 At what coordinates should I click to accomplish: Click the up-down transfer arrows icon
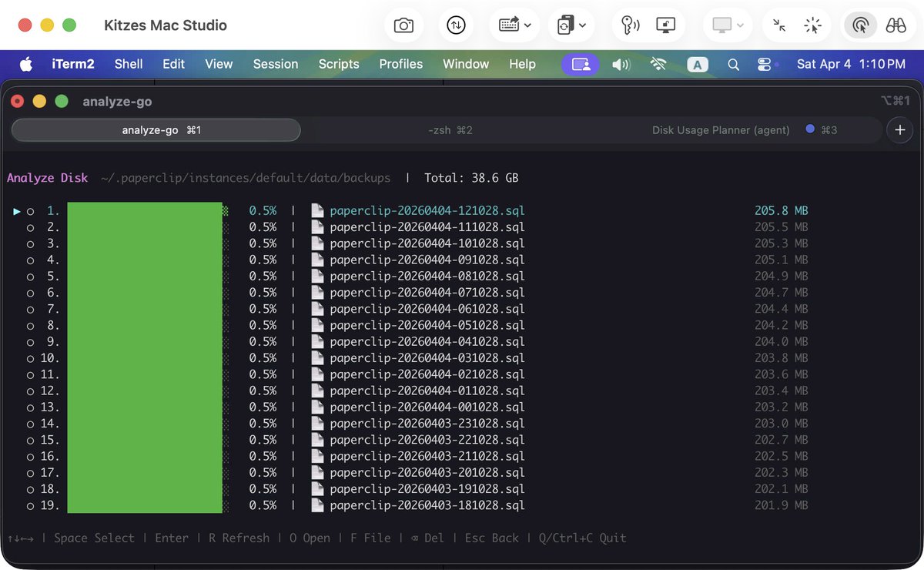point(456,25)
